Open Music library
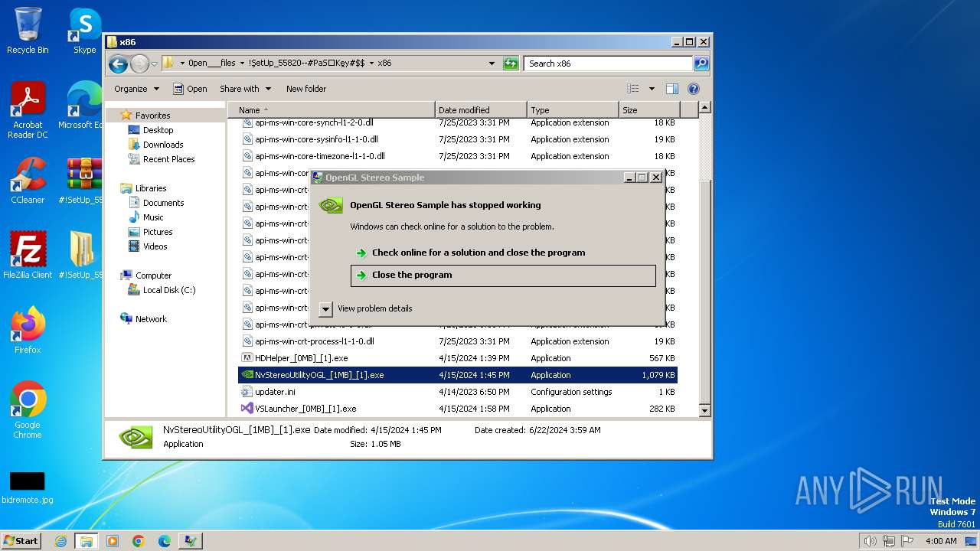 click(145, 217)
